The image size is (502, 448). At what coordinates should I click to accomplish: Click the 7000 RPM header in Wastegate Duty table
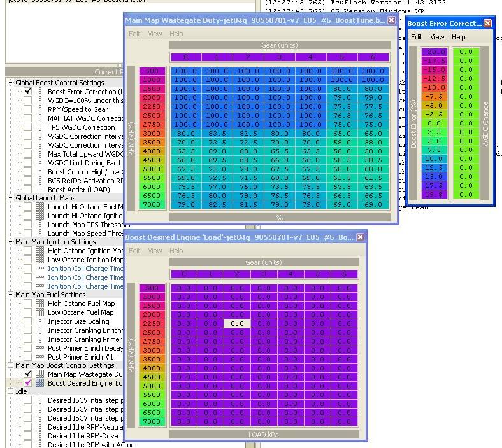[152, 205]
